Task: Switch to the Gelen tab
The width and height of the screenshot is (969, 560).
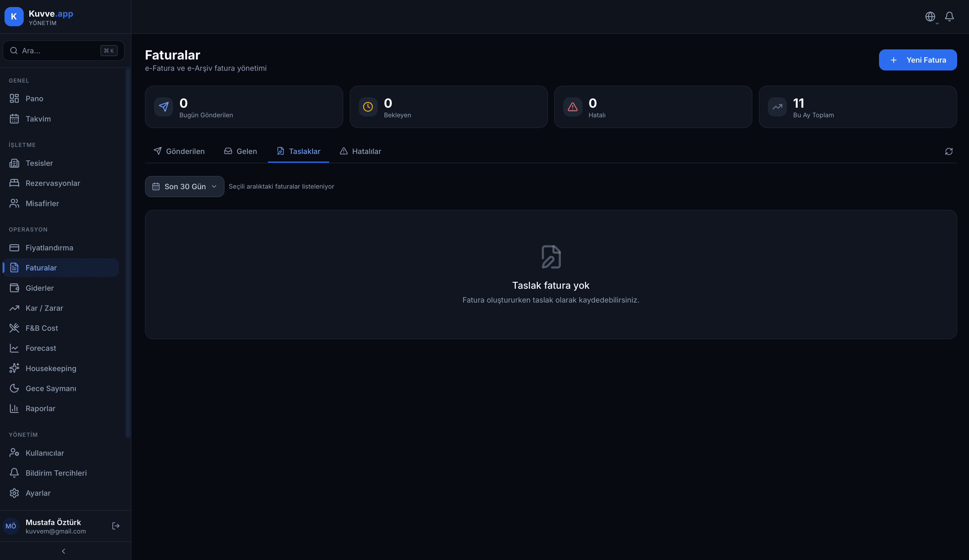Action: pyautogui.click(x=240, y=151)
